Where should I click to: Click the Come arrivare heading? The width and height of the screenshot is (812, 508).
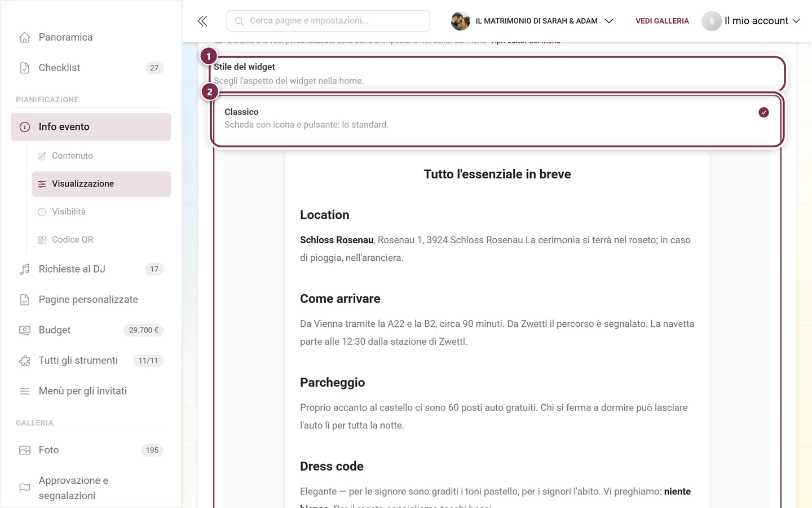tap(340, 299)
